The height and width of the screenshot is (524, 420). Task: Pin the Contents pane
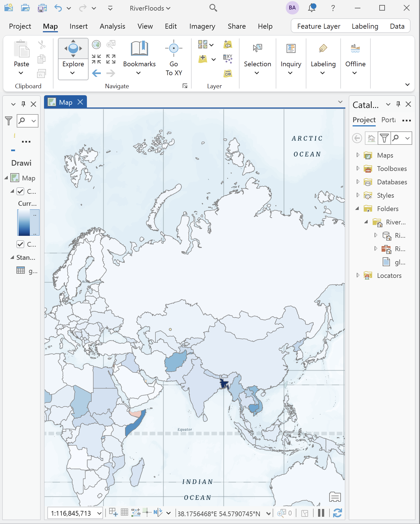[23, 104]
